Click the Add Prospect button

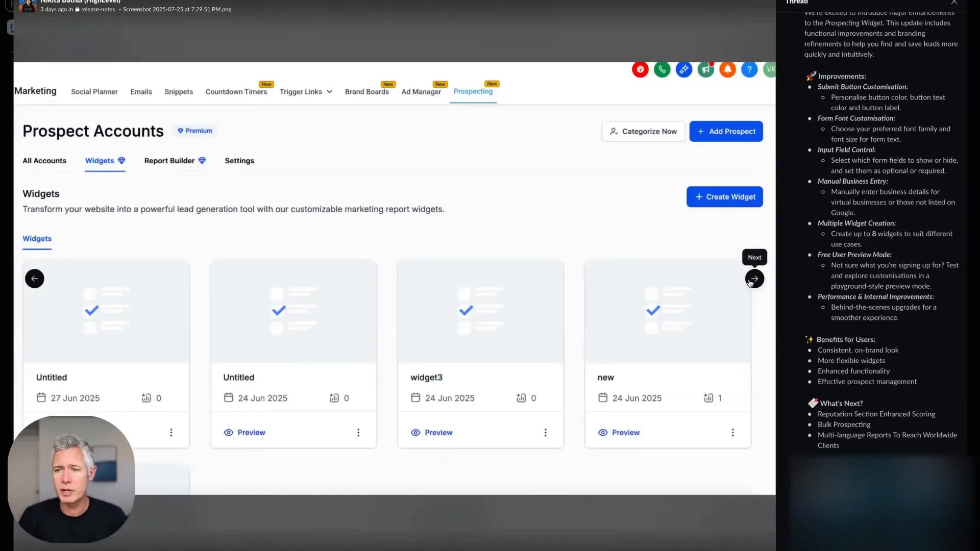click(726, 132)
